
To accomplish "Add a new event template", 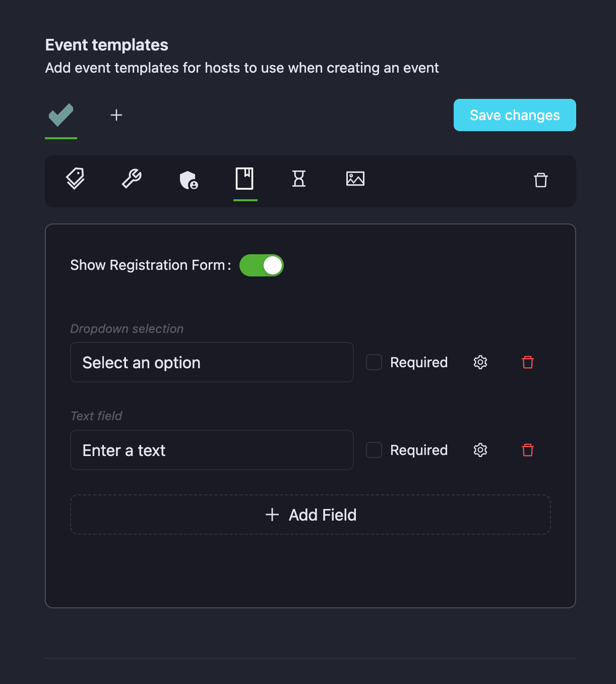I will pyautogui.click(x=116, y=116).
